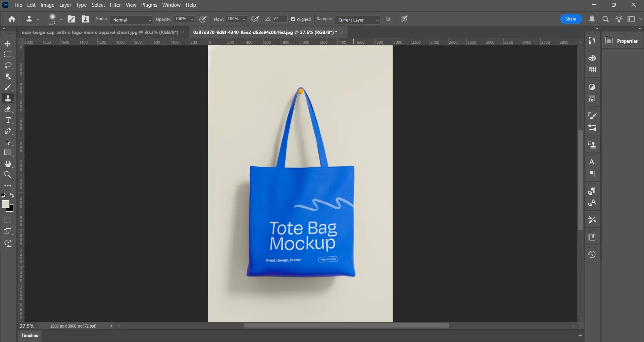Open the blending Mode dropdown
Image resolution: width=644 pixels, height=342 pixels.
point(131,20)
